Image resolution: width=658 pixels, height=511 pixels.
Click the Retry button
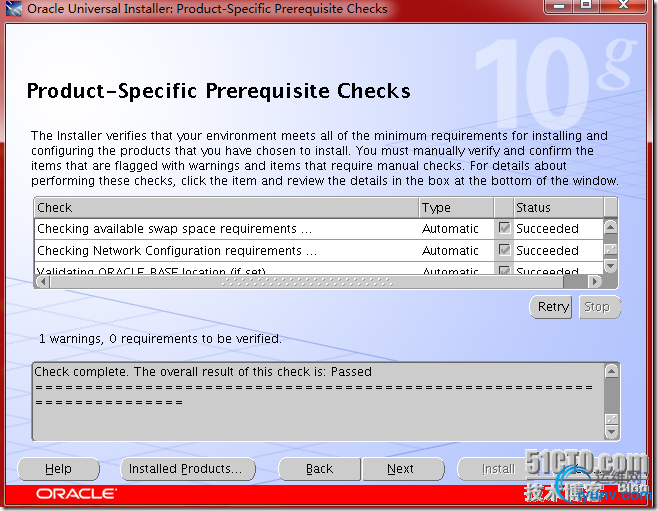pyautogui.click(x=551, y=307)
